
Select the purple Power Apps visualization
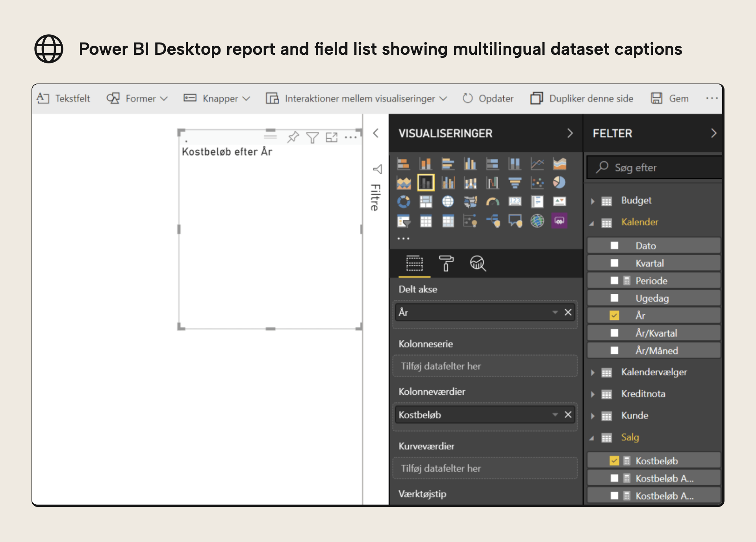coord(560,221)
